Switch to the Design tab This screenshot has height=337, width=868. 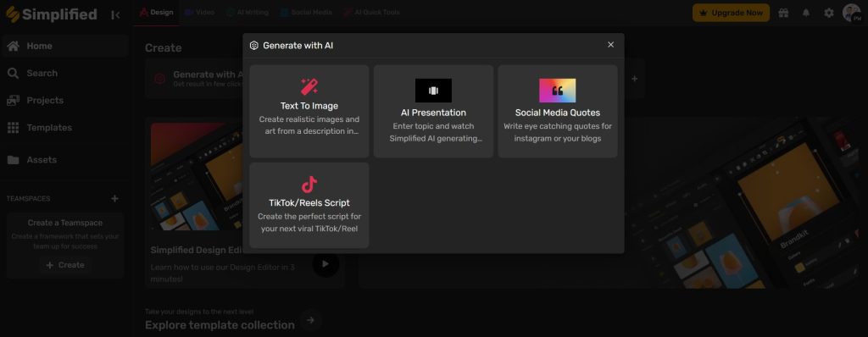click(x=157, y=12)
